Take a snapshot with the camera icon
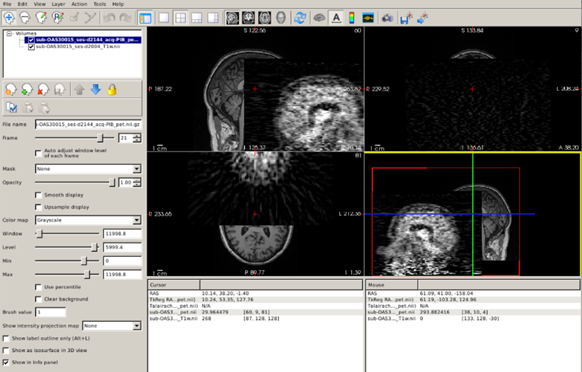Screen dimensions: 582x372 [387, 17]
